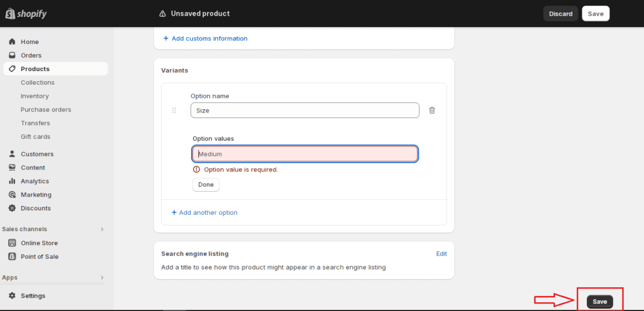
Task: Click Done under Option values
Action: coord(206,185)
